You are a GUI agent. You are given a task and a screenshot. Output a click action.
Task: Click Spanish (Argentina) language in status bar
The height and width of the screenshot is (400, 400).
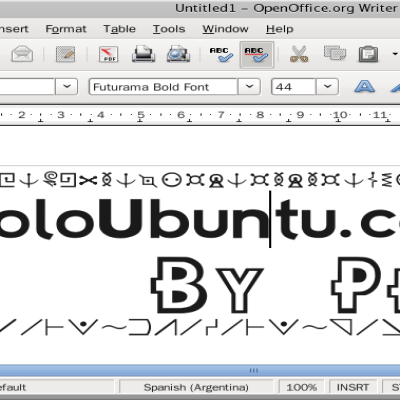[x=196, y=387]
